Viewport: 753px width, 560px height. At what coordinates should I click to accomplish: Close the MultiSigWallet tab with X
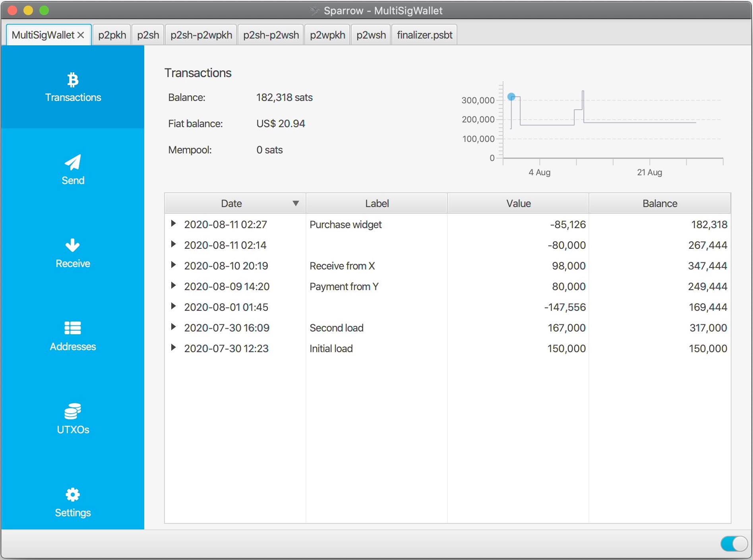coord(81,35)
